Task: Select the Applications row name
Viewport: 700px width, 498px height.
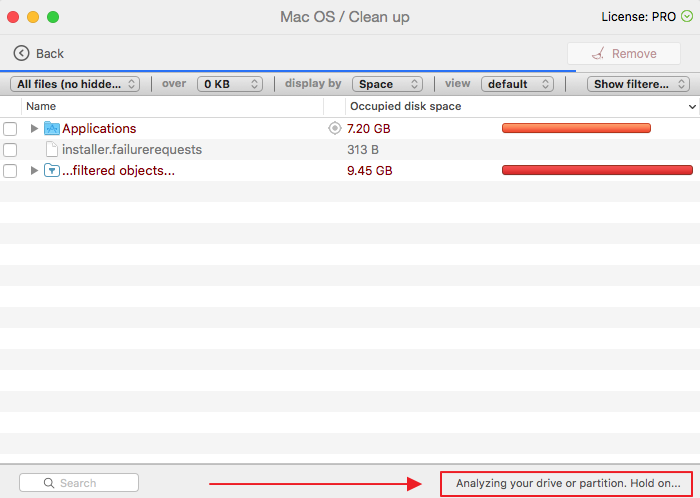Action: (x=99, y=129)
